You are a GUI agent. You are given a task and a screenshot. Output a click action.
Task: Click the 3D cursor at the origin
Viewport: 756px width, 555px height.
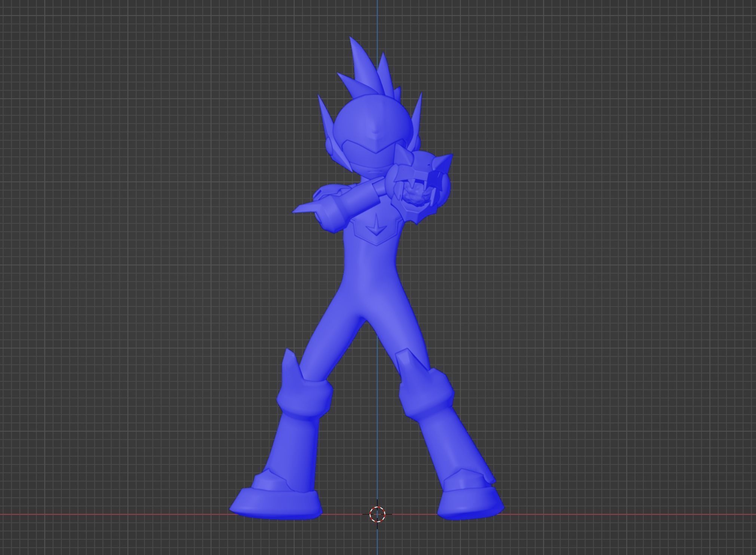pyautogui.click(x=377, y=514)
